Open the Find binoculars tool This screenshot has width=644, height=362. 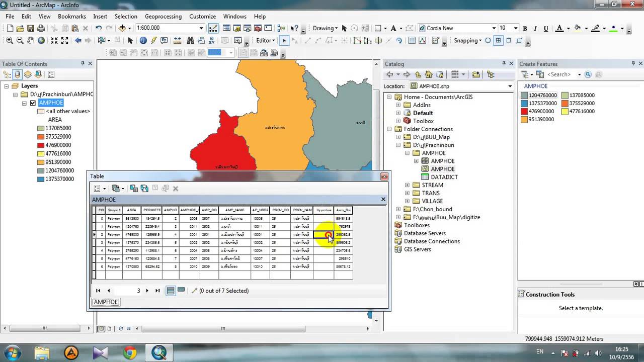pyautogui.click(x=190, y=40)
